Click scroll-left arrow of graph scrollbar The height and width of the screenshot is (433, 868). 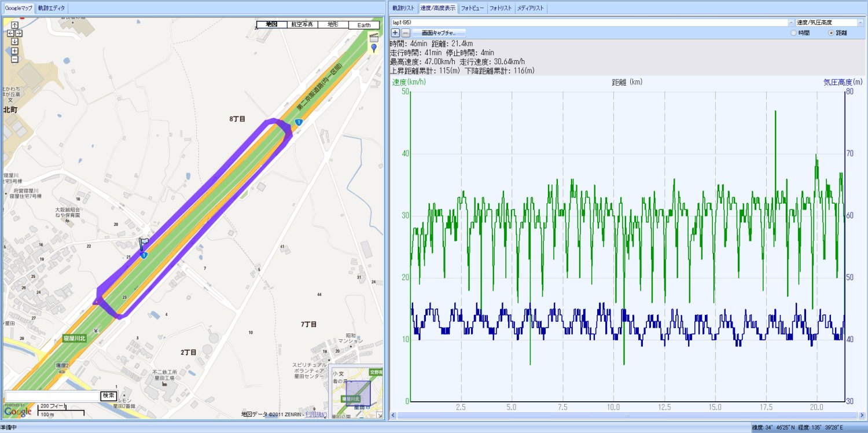tap(394, 416)
